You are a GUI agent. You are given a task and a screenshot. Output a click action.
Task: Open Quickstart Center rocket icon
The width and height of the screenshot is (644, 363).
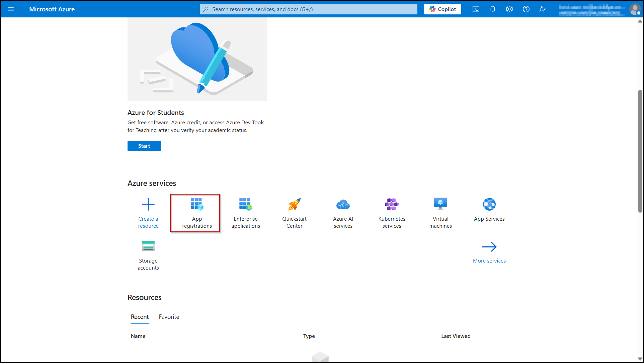pos(294,204)
